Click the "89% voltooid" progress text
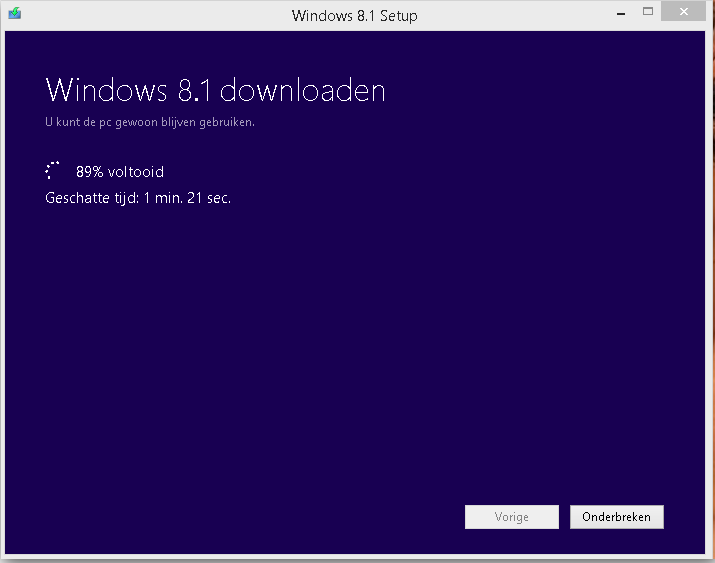The image size is (715, 563). 119,172
